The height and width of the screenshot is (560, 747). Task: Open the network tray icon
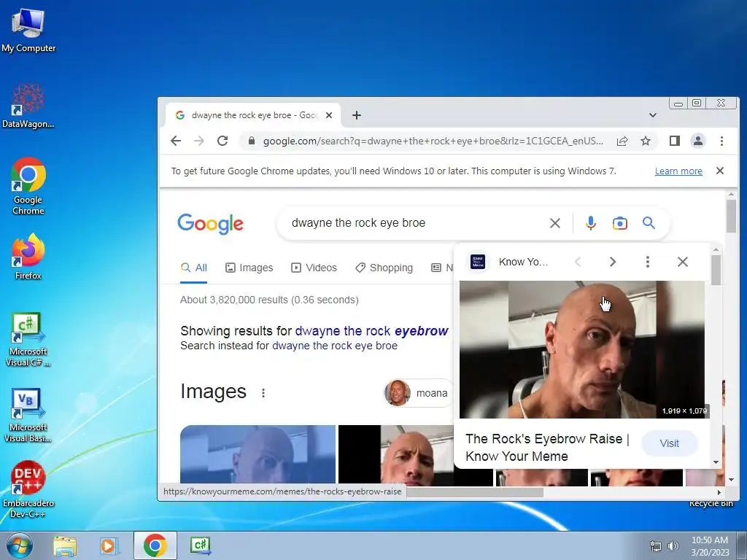point(656,546)
